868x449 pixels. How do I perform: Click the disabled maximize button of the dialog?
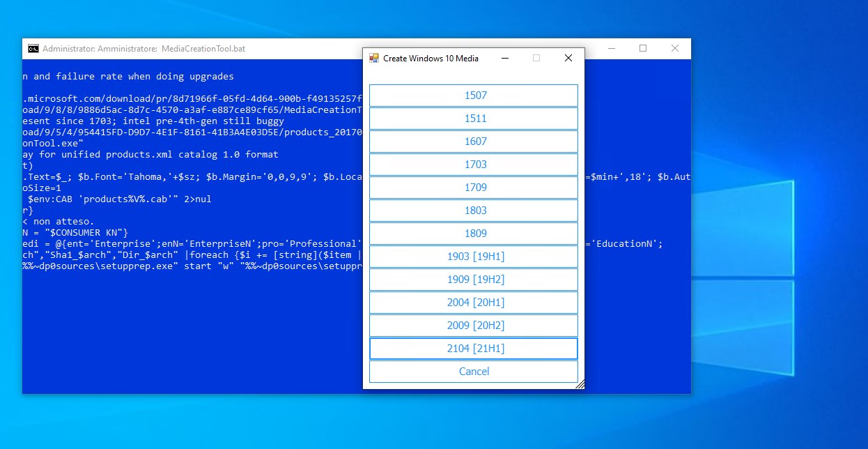[x=536, y=59]
